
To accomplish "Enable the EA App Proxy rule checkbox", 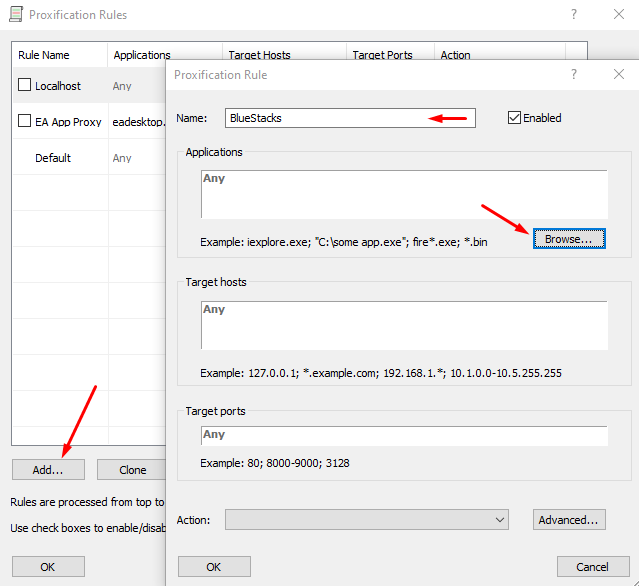I will pos(24,121).
